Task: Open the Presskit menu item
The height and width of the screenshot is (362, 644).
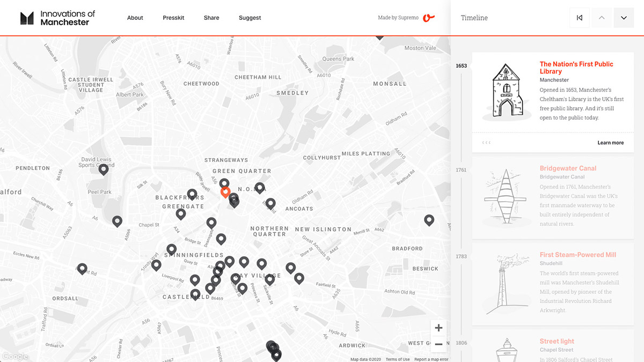Action: 173,18
